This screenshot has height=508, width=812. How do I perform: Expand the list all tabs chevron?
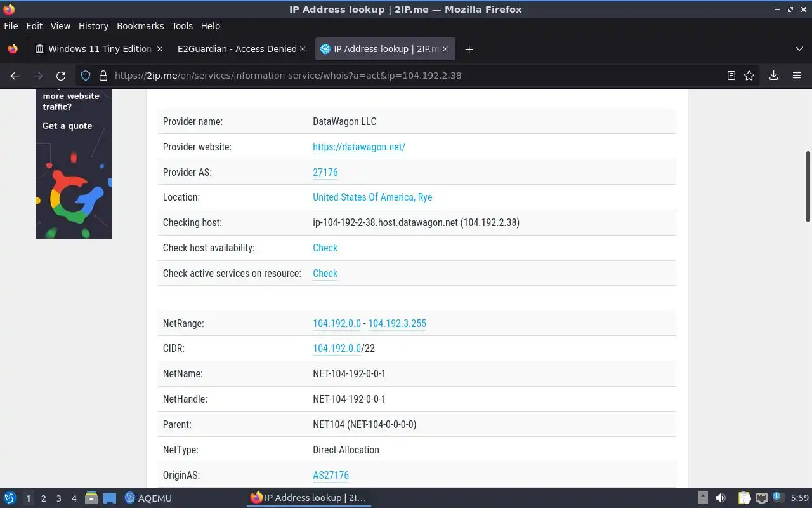[799, 49]
